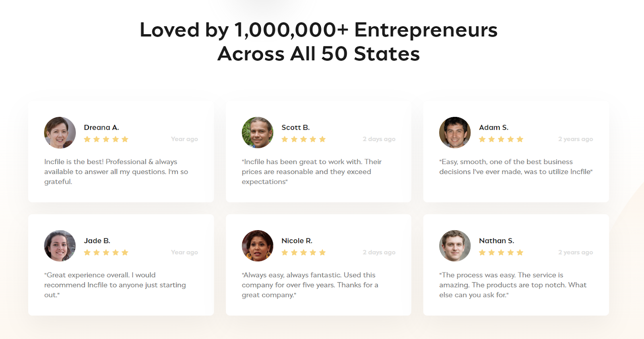
Task: Click the star rating under Nicole R.
Action: coord(303,252)
